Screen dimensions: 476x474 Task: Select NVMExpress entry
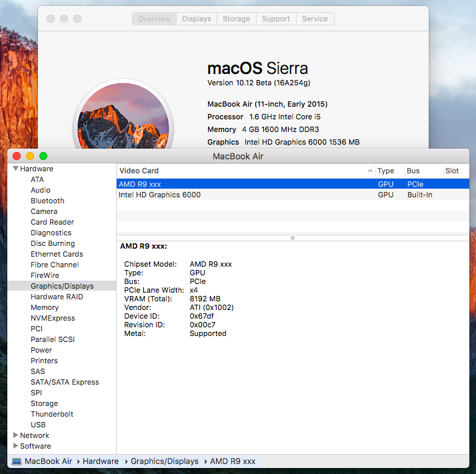pyautogui.click(x=53, y=318)
